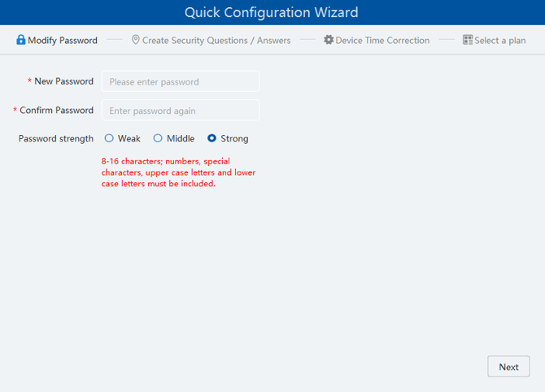Image resolution: width=545 pixels, height=392 pixels.
Task: Click the Confirm Password input field
Action: [x=181, y=111]
